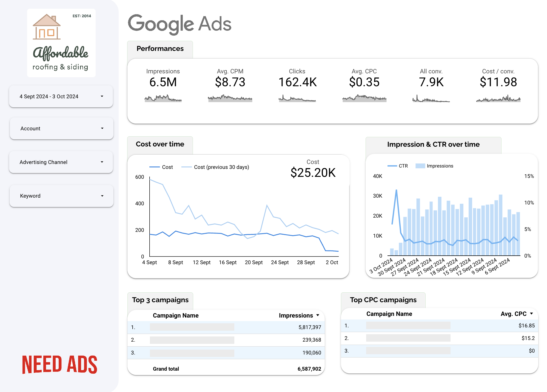Open the date range dropdown
Viewport: 547px width, 392px height.
(61, 96)
